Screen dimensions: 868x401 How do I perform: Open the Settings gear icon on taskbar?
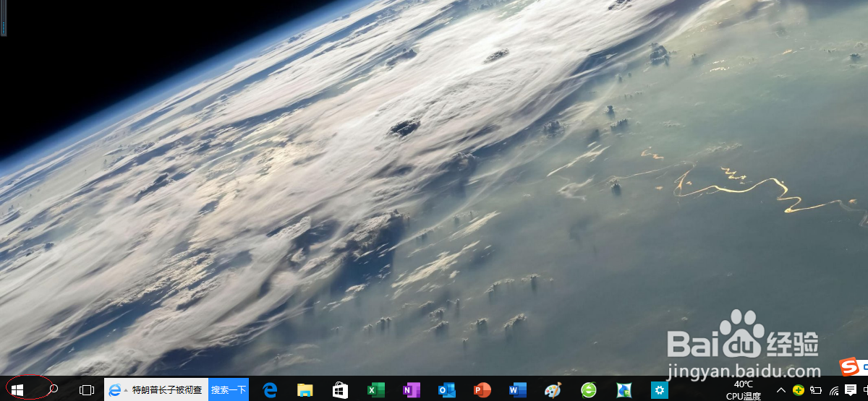point(659,390)
